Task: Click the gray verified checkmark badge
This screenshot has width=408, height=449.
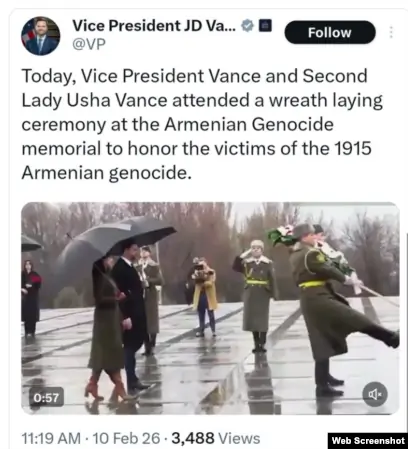Action: 247,26
